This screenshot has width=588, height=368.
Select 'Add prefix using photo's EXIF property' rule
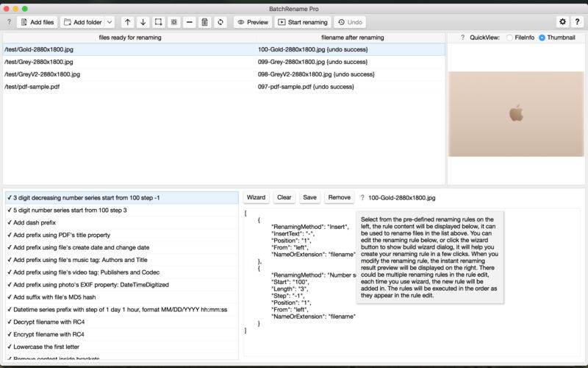pos(122,285)
